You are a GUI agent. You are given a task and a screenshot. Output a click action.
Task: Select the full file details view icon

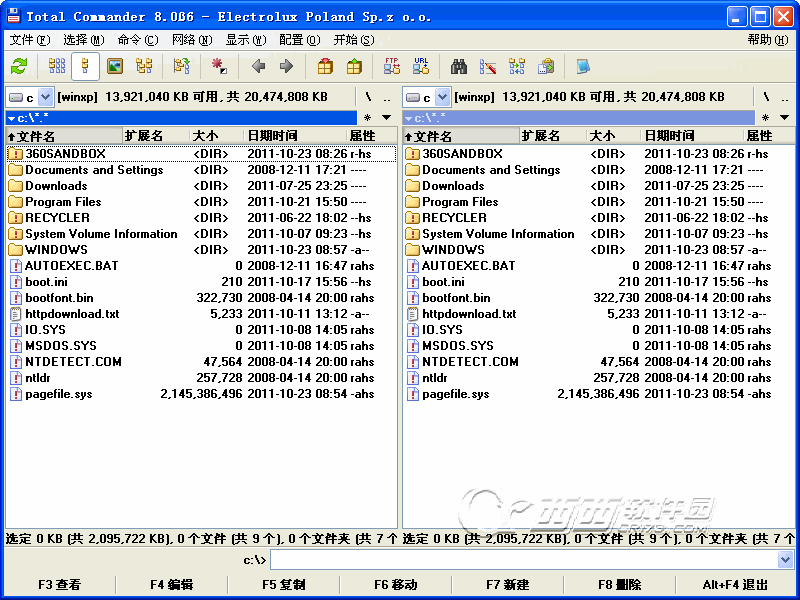pos(85,66)
